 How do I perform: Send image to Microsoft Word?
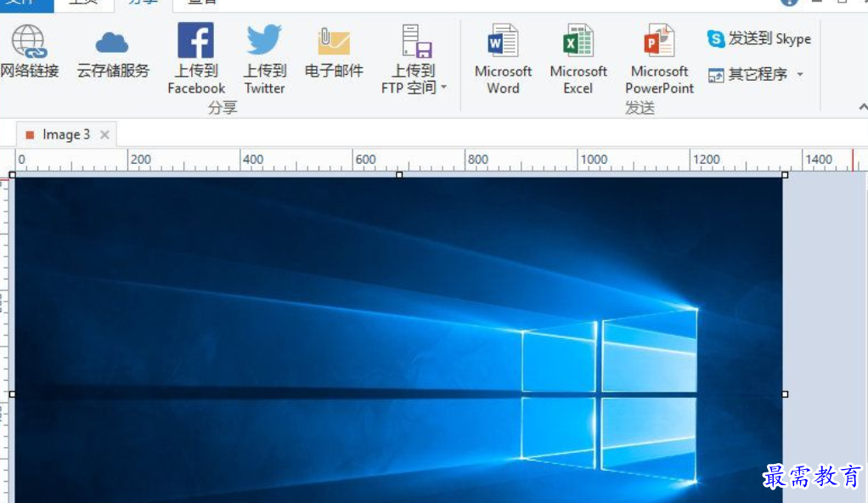(x=503, y=59)
